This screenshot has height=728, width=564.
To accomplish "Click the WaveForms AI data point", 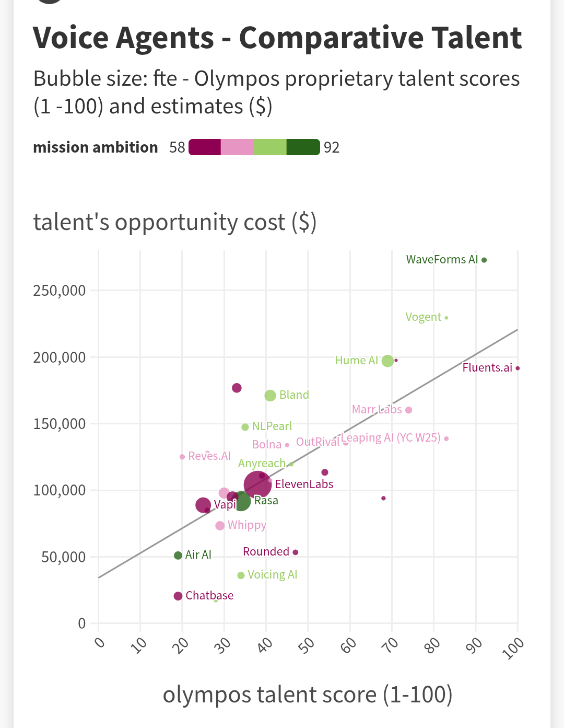I will tap(484, 260).
